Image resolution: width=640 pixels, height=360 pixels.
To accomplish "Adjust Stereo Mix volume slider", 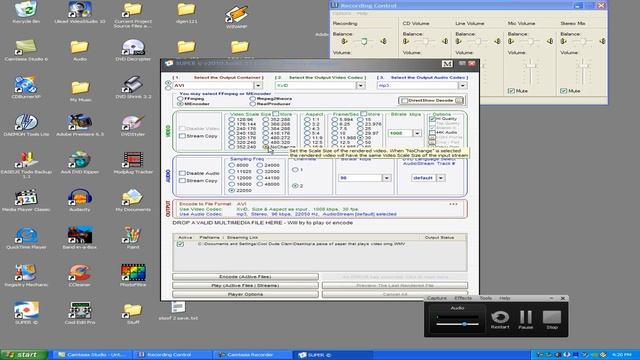I will click(x=583, y=65).
